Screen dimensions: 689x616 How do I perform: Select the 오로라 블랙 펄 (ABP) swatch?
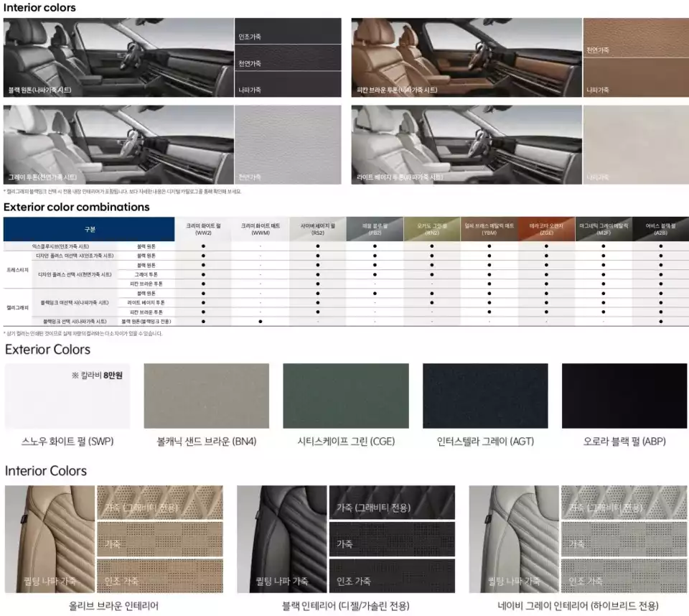[x=624, y=396]
